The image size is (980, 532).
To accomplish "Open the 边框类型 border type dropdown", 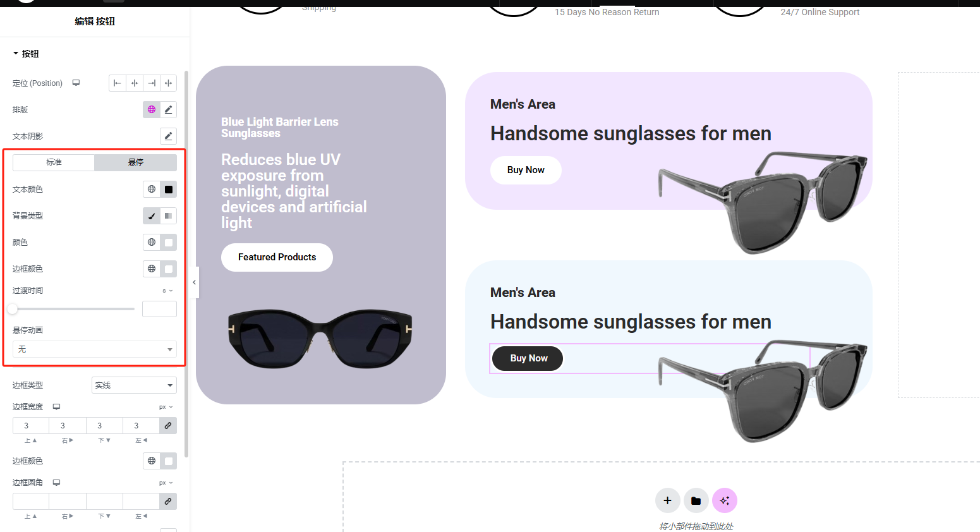I will (134, 385).
